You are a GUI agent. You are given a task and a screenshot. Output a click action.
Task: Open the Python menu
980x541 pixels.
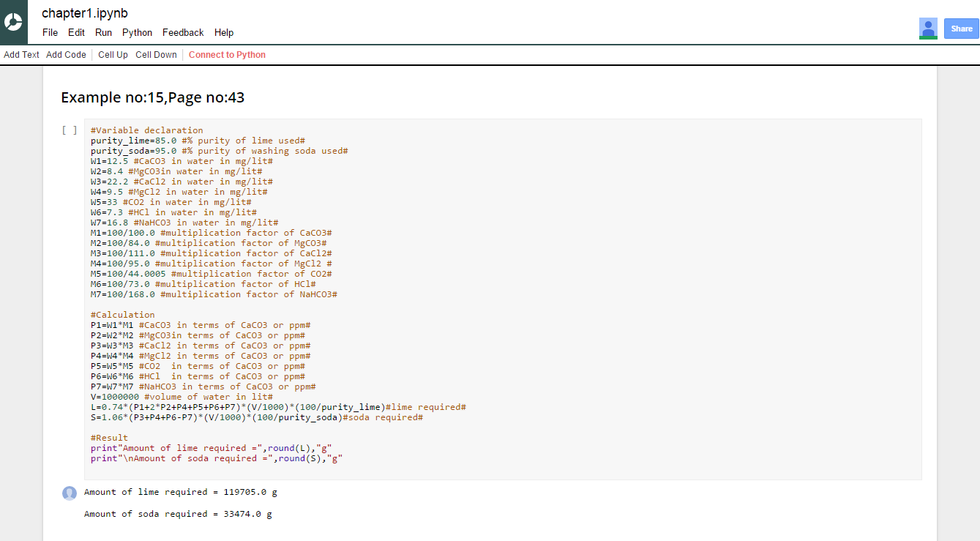click(x=138, y=32)
